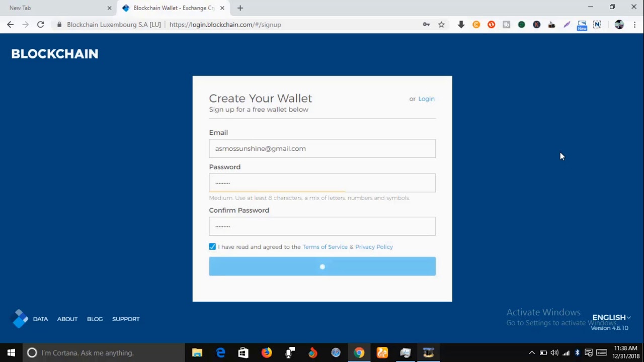Open the dark K circle extension
Image resolution: width=644 pixels, height=362 pixels.
pos(536,24)
